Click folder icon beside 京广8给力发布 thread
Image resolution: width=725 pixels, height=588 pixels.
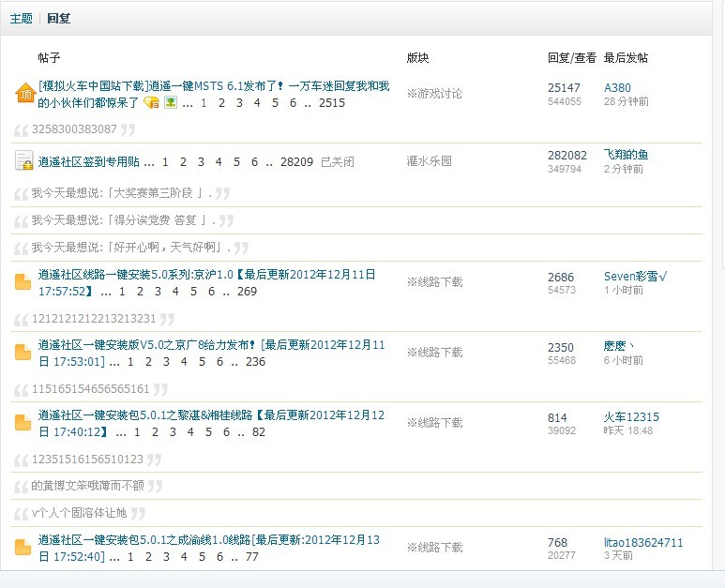pyautogui.click(x=23, y=353)
